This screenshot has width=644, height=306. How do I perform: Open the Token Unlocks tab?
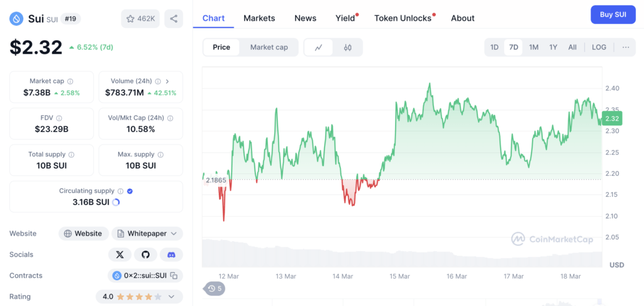403,18
